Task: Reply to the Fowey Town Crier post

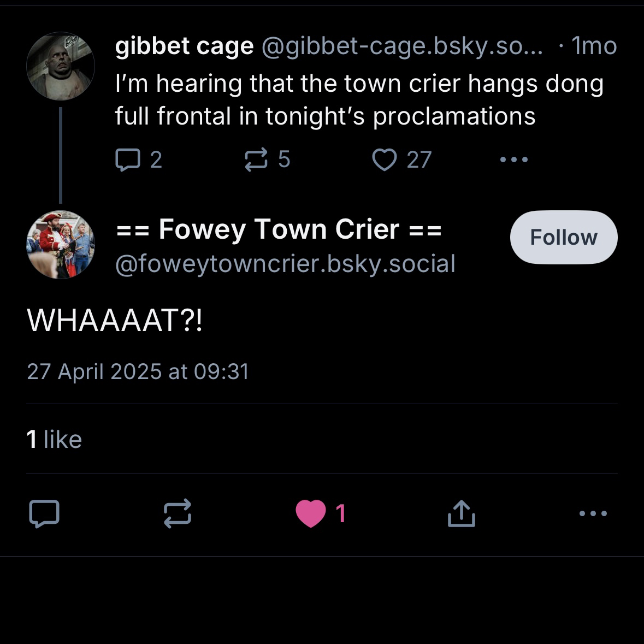Action: coord(44,513)
